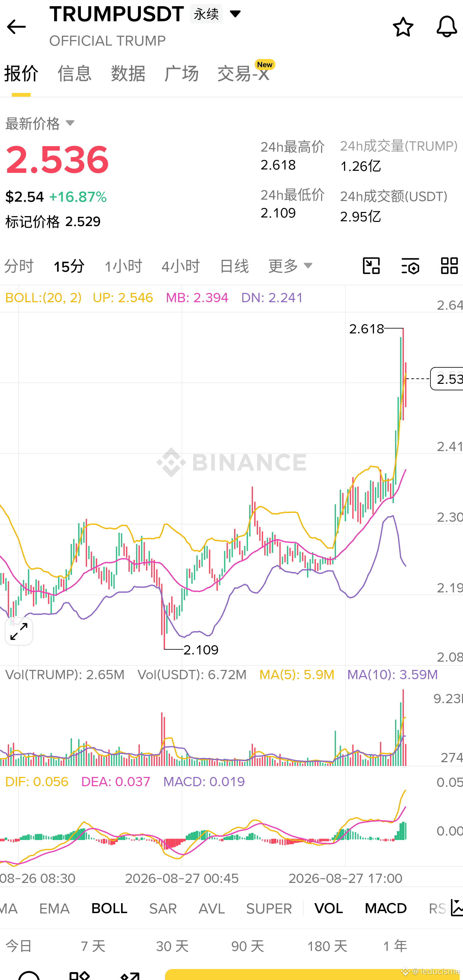Toggle the VOL sub-indicator
463x980 pixels.
click(329, 908)
